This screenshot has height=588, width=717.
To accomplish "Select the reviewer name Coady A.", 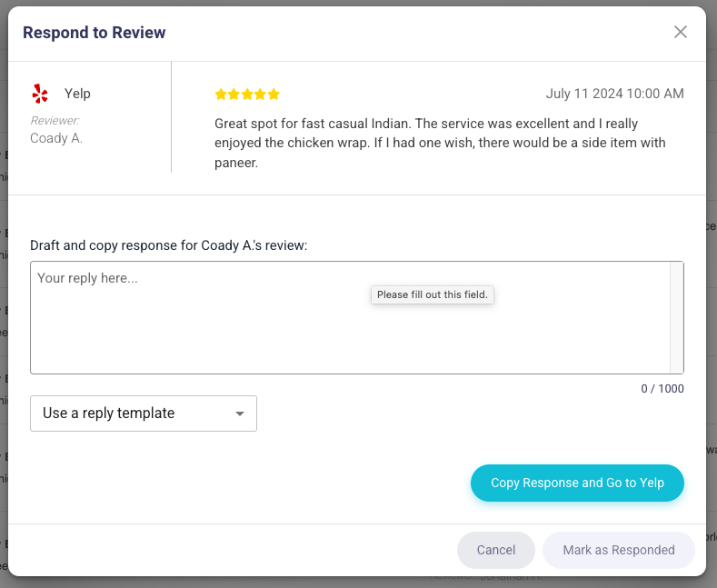I will point(56,138).
